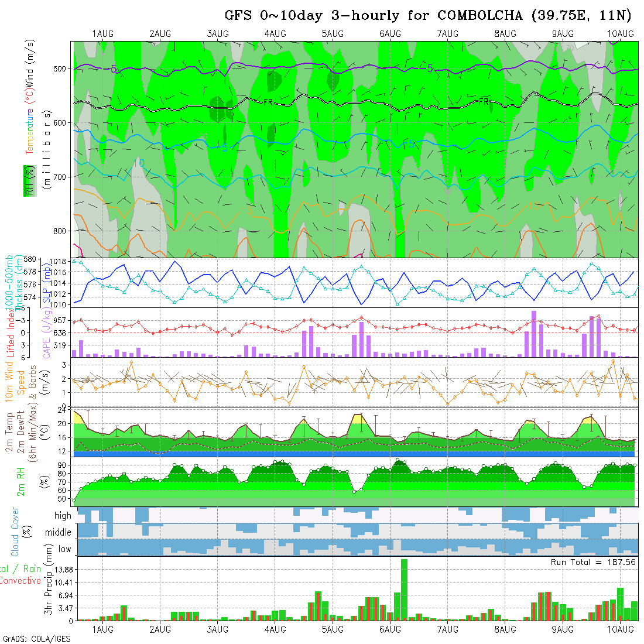Select the 5AUG label on the top axis
Viewport: 644px width, 644px height.
pyautogui.click(x=333, y=34)
